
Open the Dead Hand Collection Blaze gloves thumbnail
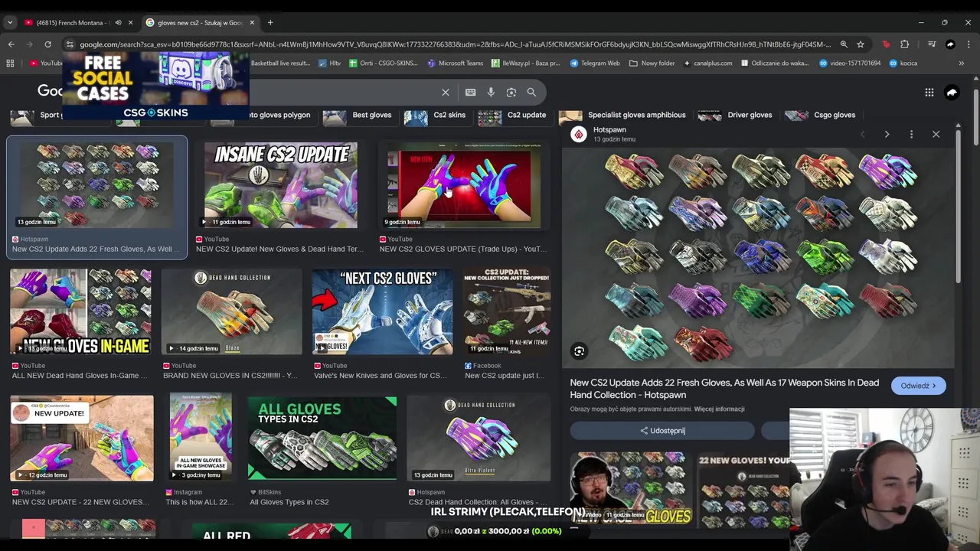click(x=232, y=312)
